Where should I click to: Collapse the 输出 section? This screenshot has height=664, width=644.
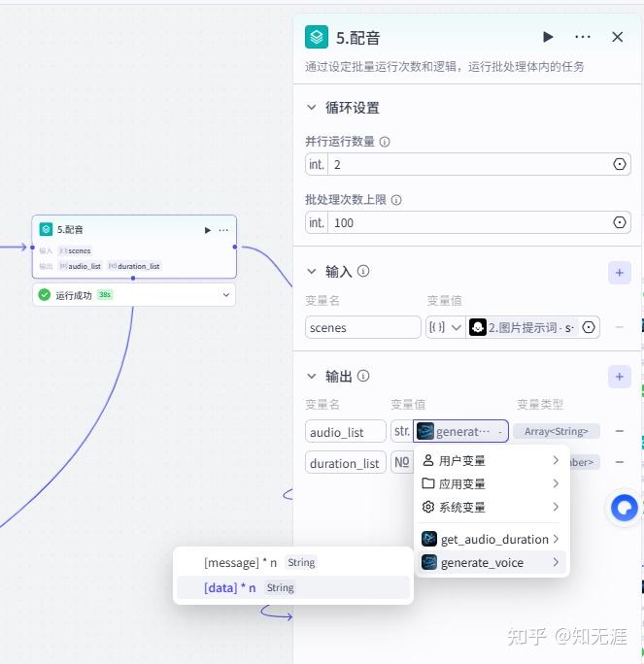[312, 376]
